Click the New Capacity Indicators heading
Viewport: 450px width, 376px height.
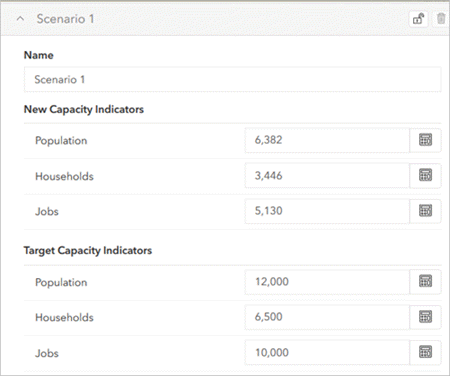(x=84, y=109)
